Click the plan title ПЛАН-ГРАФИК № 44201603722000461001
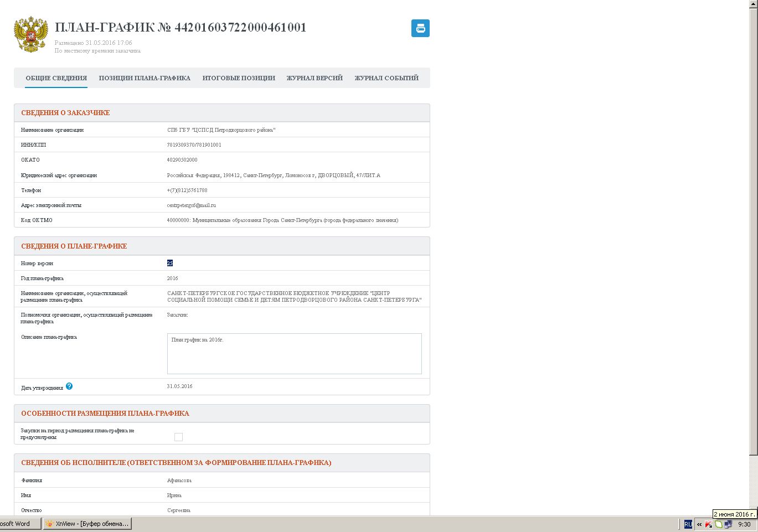This screenshot has height=532, width=758. click(181, 27)
